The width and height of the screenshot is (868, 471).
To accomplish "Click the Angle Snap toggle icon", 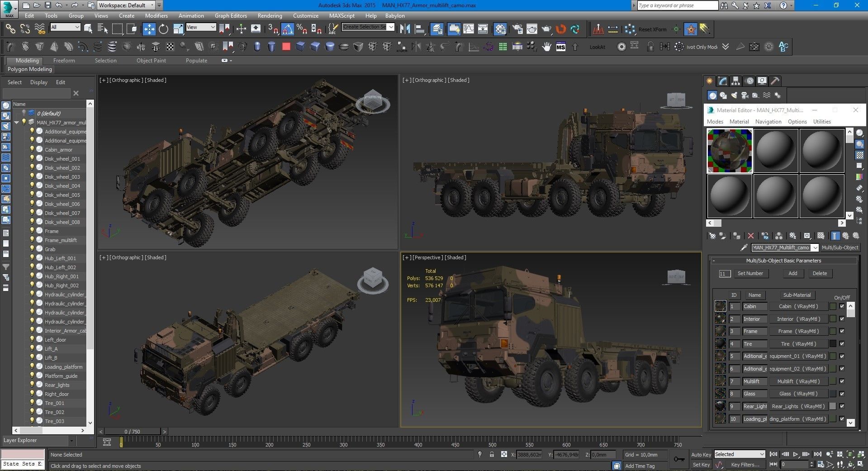I will click(x=287, y=29).
